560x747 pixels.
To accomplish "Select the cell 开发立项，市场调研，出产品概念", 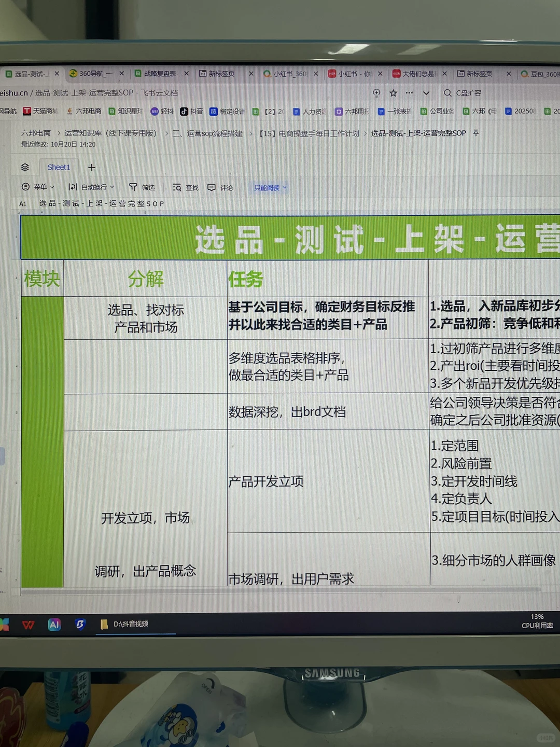I will pos(145,509).
